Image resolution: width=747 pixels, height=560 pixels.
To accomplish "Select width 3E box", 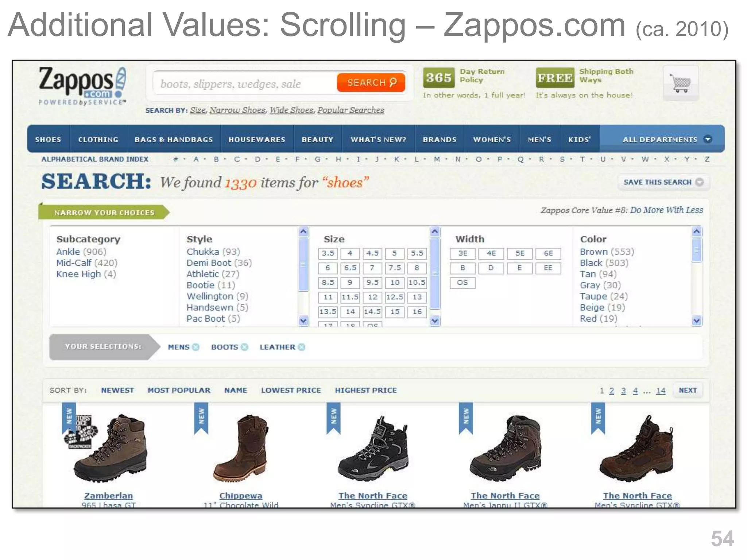I will (462, 253).
